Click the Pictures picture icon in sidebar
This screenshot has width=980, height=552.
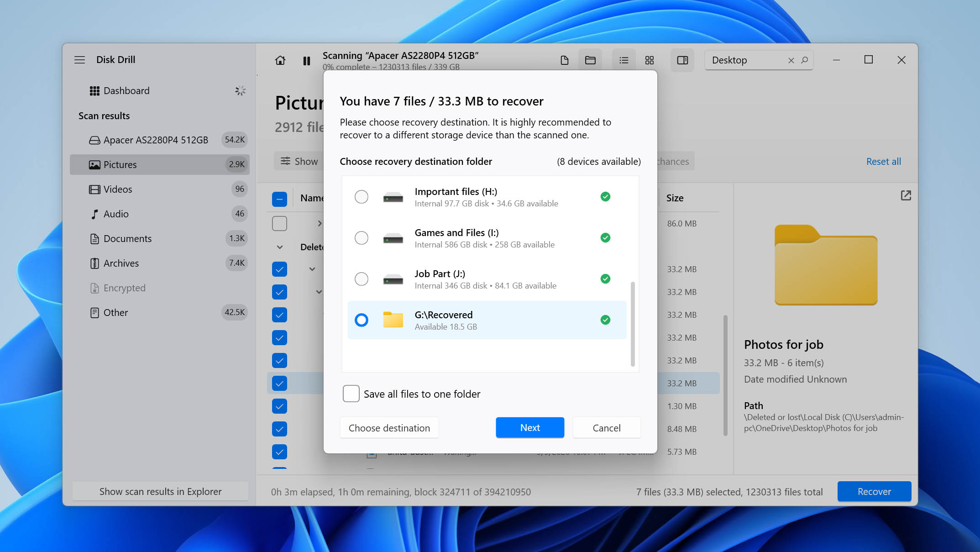(94, 165)
